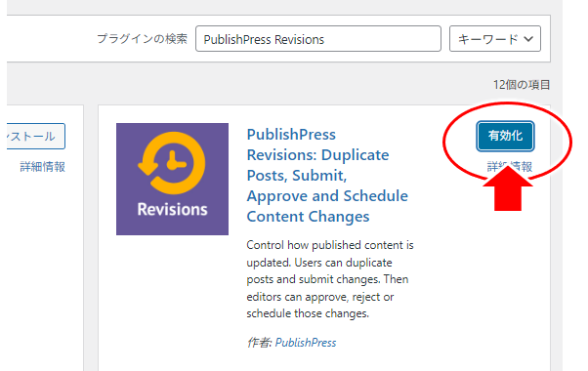Viewport: 588px width, 371px height.
Task: Open 詳細情報 link on the left plugin card
Action: [43, 167]
